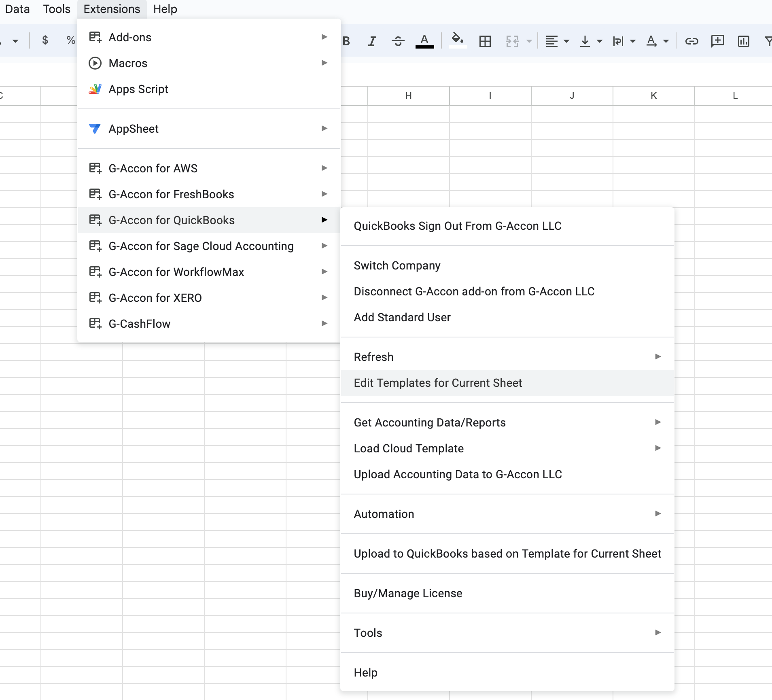
Task: Expand the Automation submenu
Action: click(x=507, y=514)
